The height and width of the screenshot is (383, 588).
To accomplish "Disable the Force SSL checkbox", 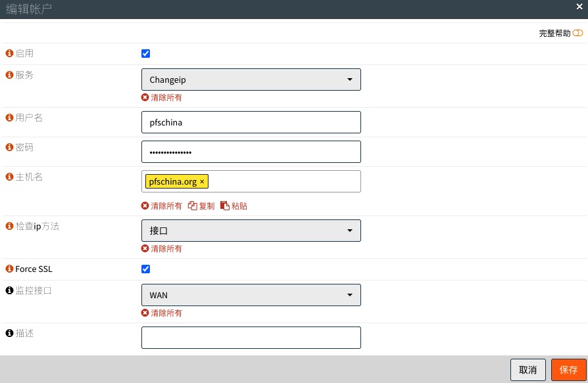I will pyautogui.click(x=146, y=269).
